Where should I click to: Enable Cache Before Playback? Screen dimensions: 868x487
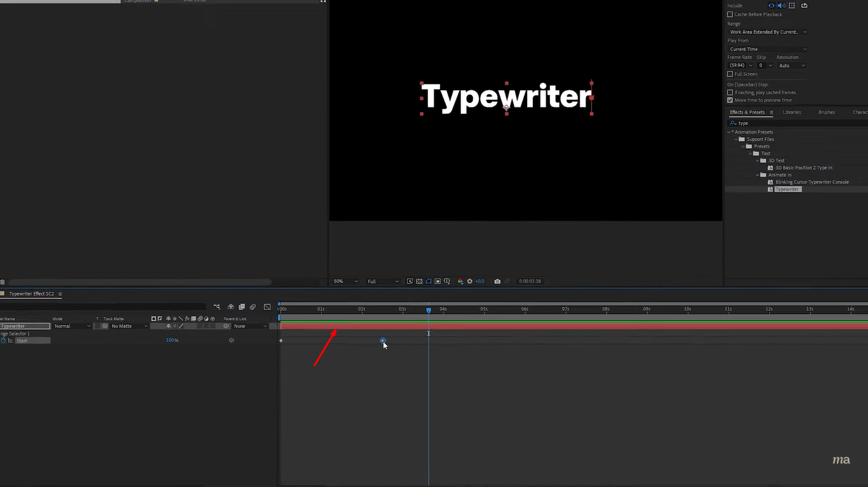pyautogui.click(x=730, y=14)
